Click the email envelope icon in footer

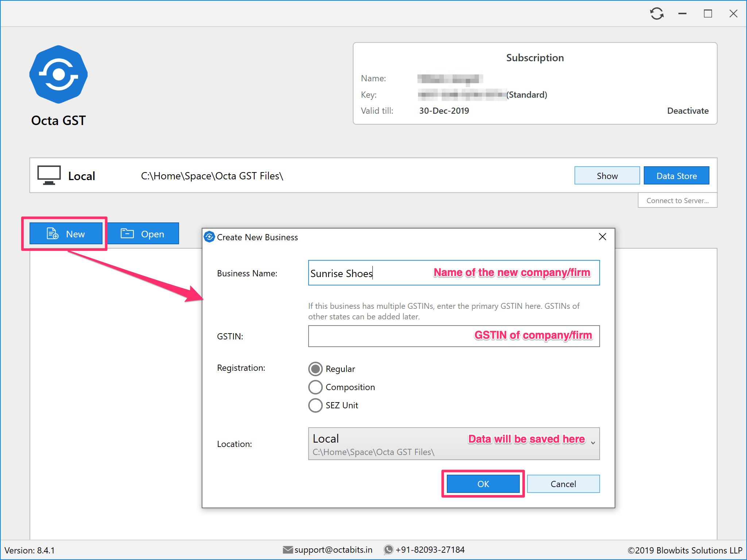(x=288, y=549)
